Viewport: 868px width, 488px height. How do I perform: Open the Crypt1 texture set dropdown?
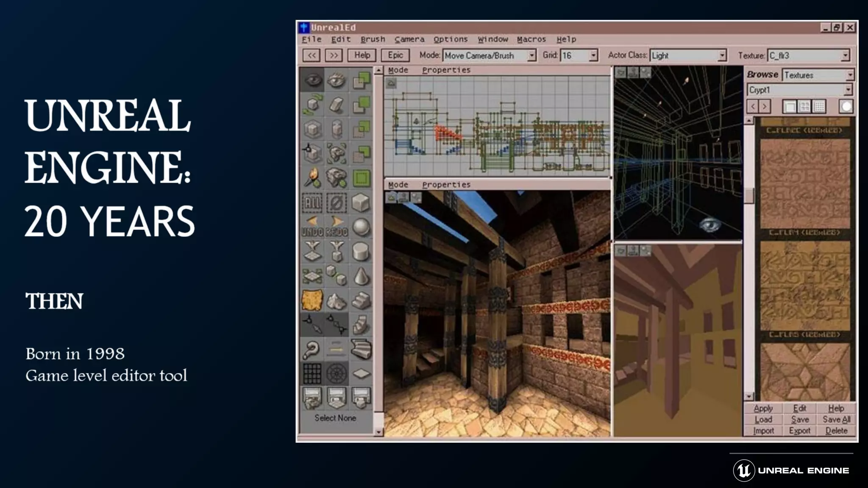[848, 90]
